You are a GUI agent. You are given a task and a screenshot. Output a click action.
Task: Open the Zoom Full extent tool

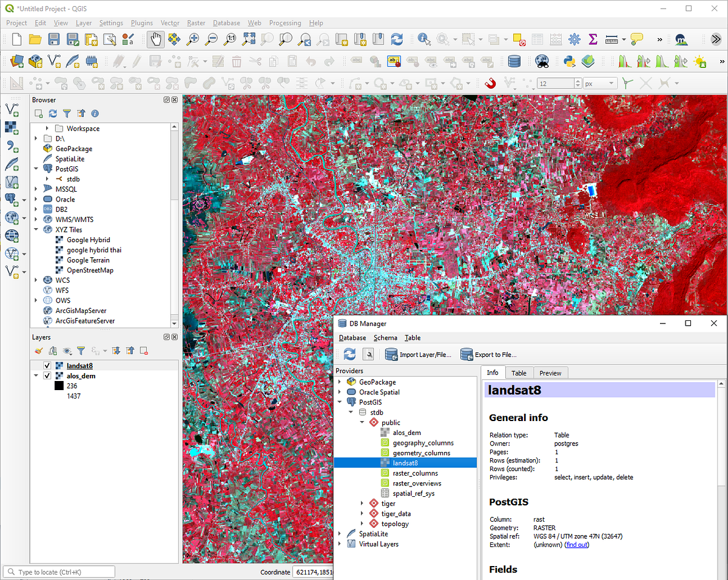click(248, 39)
